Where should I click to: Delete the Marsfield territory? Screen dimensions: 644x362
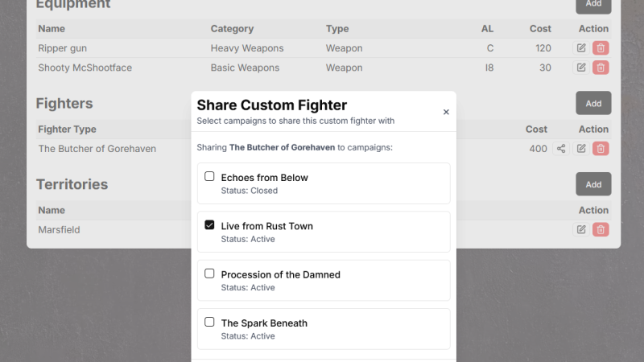point(601,230)
